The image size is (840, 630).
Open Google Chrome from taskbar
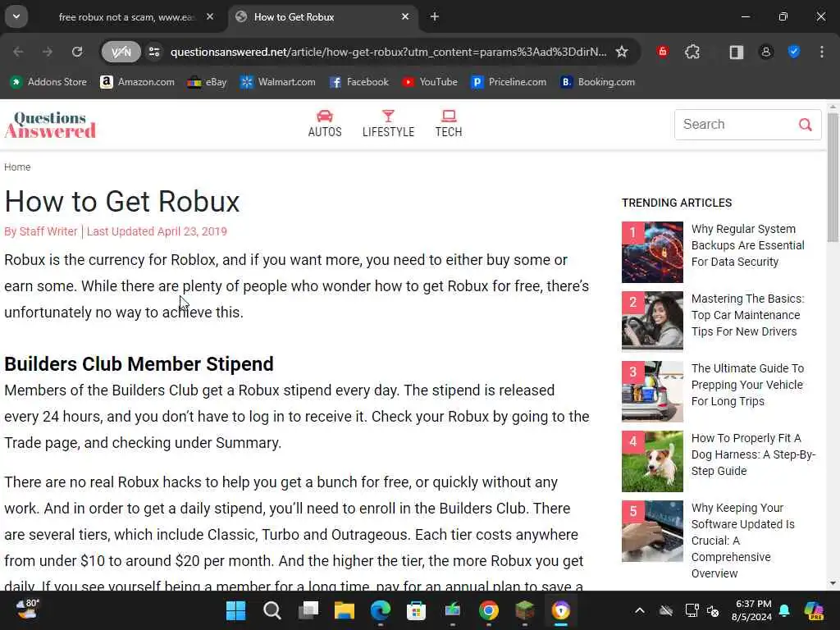point(489,610)
